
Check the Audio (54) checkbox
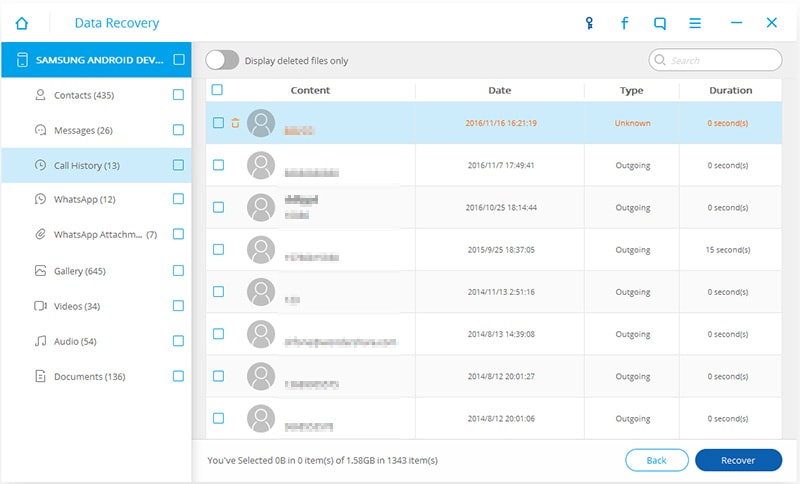[x=178, y=341]
